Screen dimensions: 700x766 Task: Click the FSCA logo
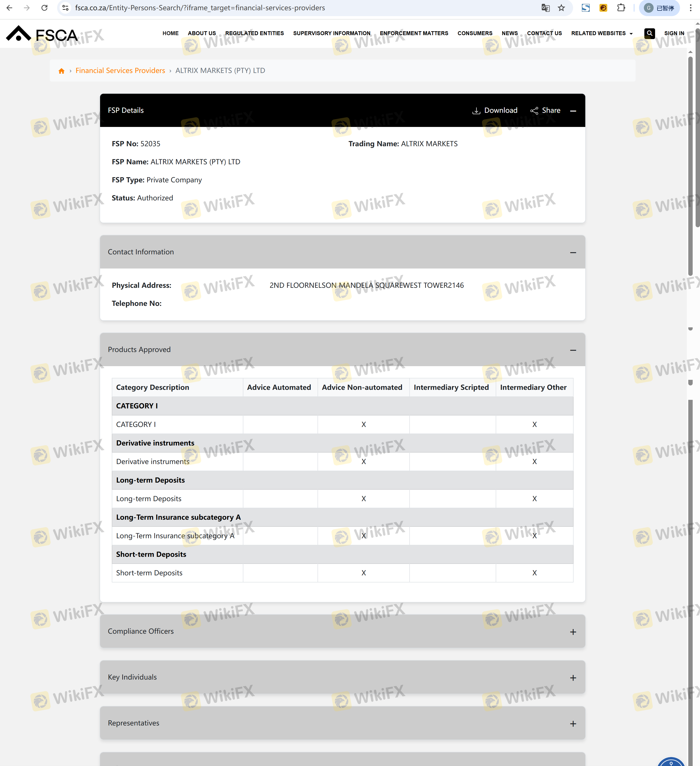pyautogui.click(x=42, y=34)
